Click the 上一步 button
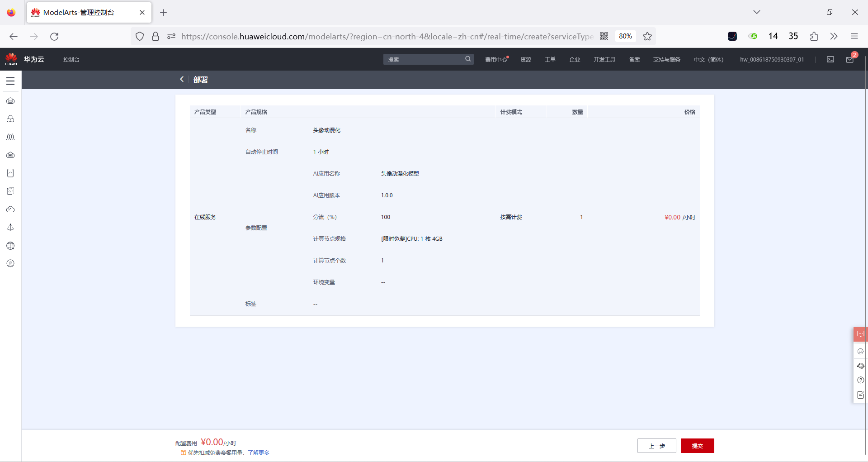 656,446
